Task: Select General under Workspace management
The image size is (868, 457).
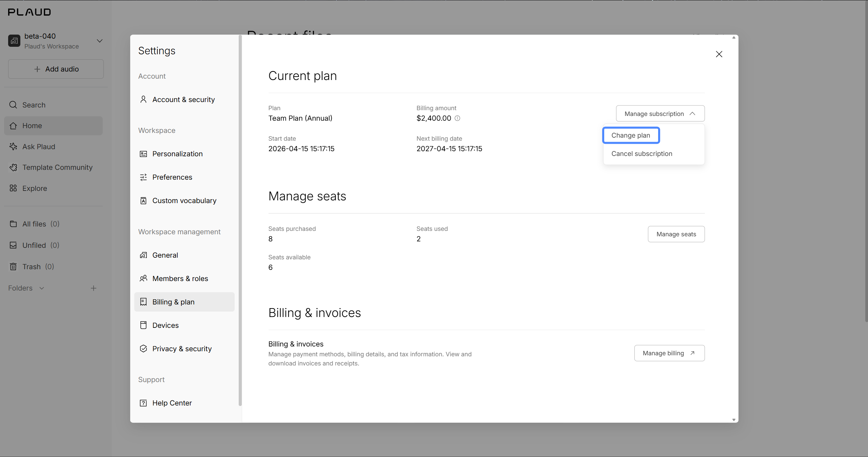Action: click(184, 255)
